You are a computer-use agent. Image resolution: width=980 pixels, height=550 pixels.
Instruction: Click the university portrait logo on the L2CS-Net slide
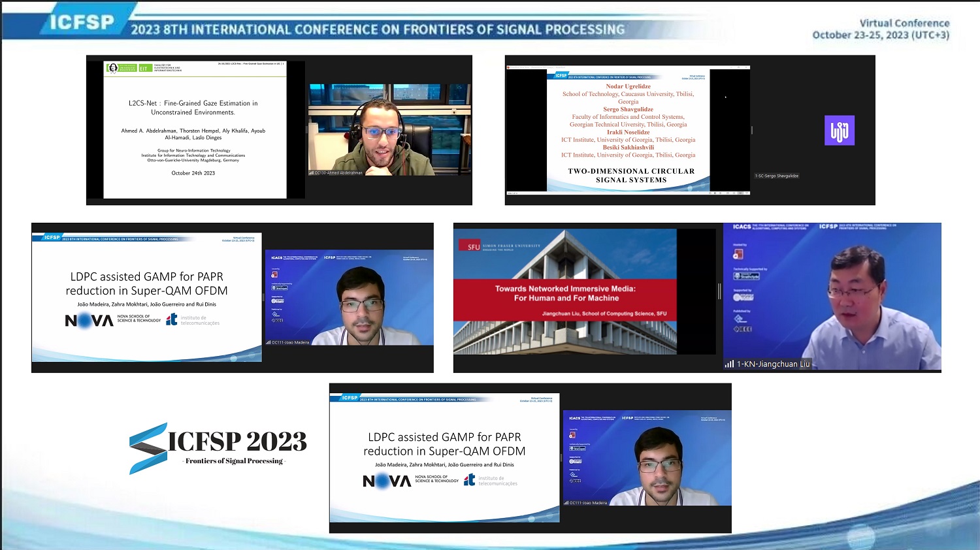(x=112, y=68)
